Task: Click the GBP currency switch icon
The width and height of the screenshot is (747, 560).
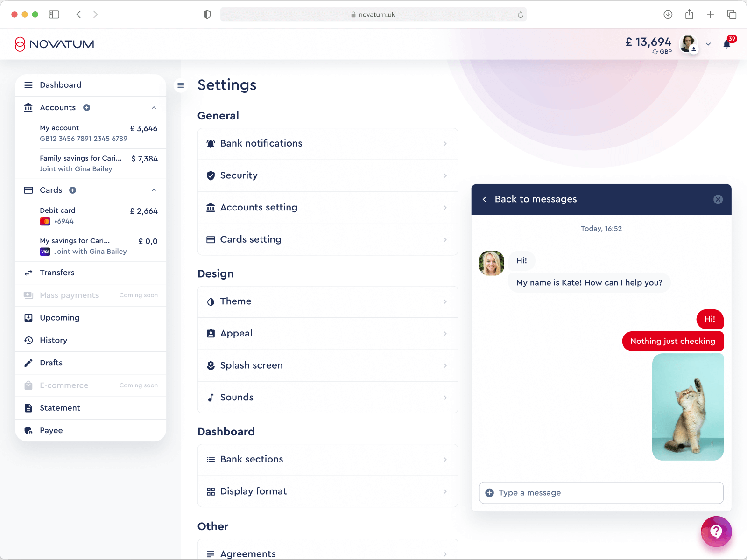Action: [x=655, y=52]
